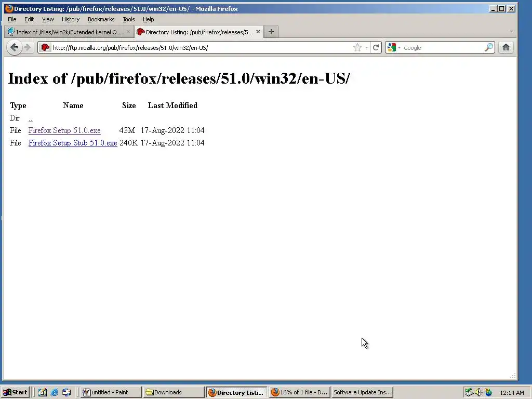Click the 'Size' column header
The image size is (532, 399).
[129, 105]
